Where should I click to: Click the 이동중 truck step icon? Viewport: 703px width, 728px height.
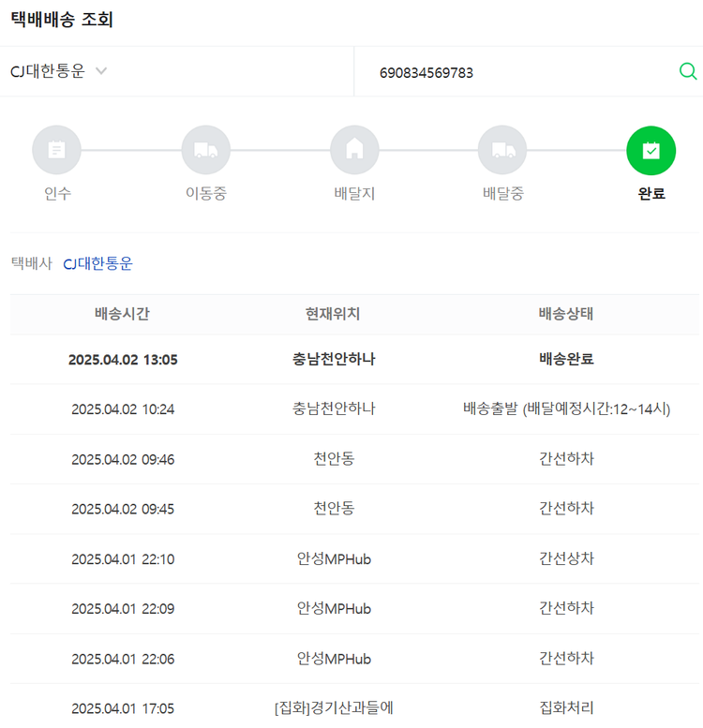(205, 150)
